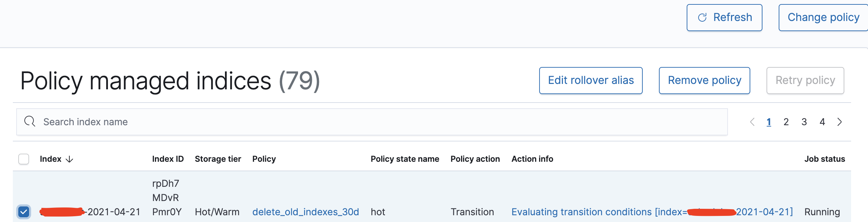868x222 pixels.
Task: Click Remove policy button
Action: [704, 81]
